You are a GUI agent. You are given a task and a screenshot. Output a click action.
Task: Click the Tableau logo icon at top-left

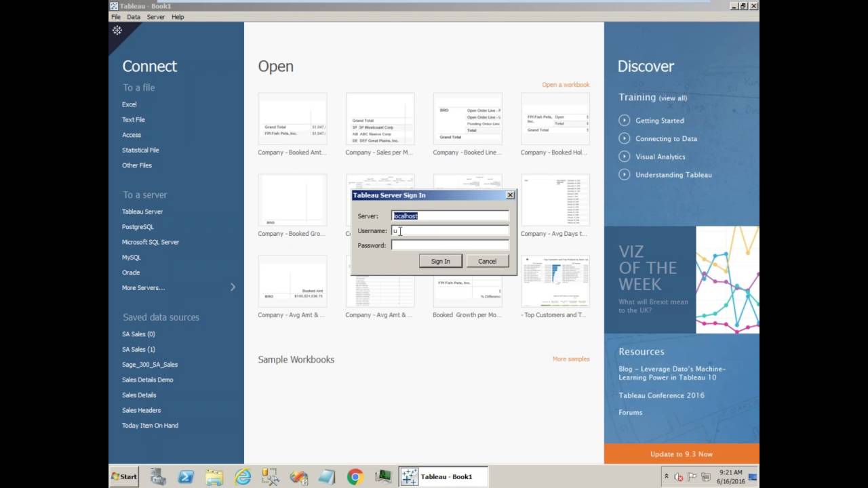click(x=117, y=30)
